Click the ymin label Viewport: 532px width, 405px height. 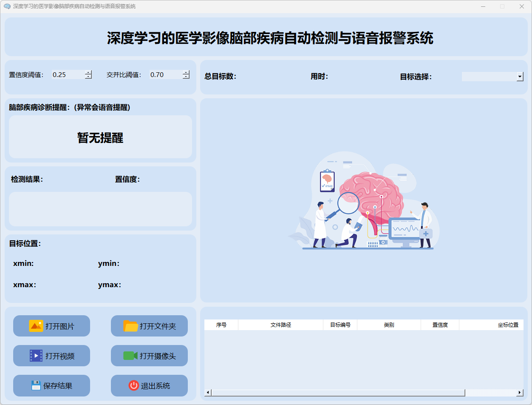(x=109, y=264)
